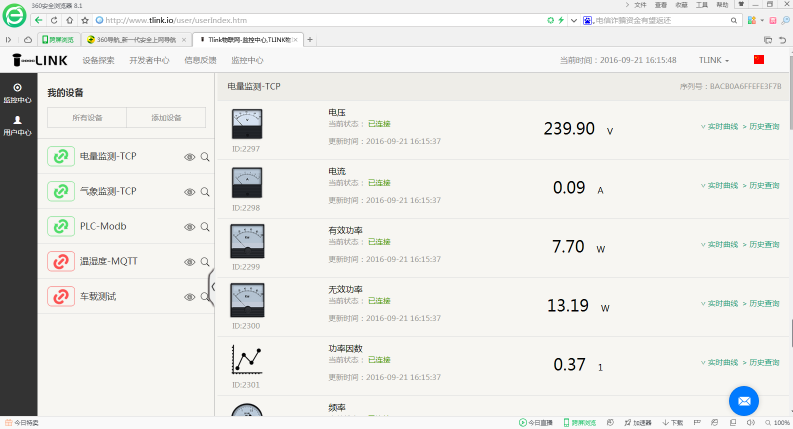Screen dimensions: 793x429
Task: Click the green link icon of PLC-Modb
Action: [x=61, y=226]
